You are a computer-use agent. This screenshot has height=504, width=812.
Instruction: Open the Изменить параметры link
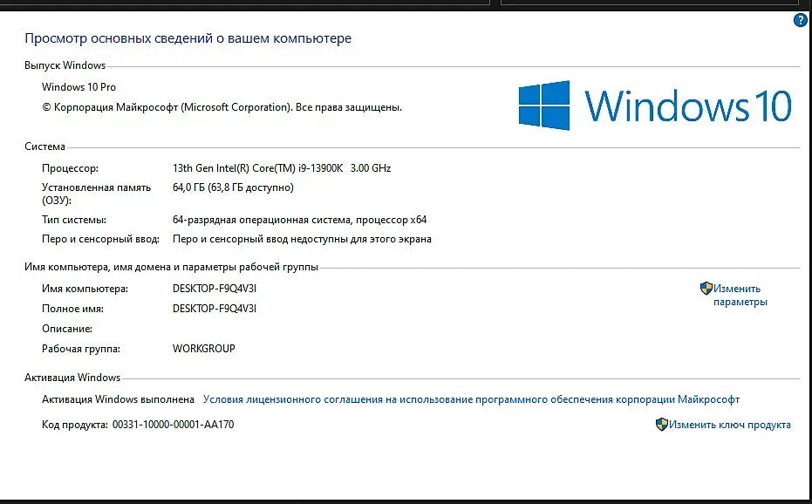click(740, 296)
